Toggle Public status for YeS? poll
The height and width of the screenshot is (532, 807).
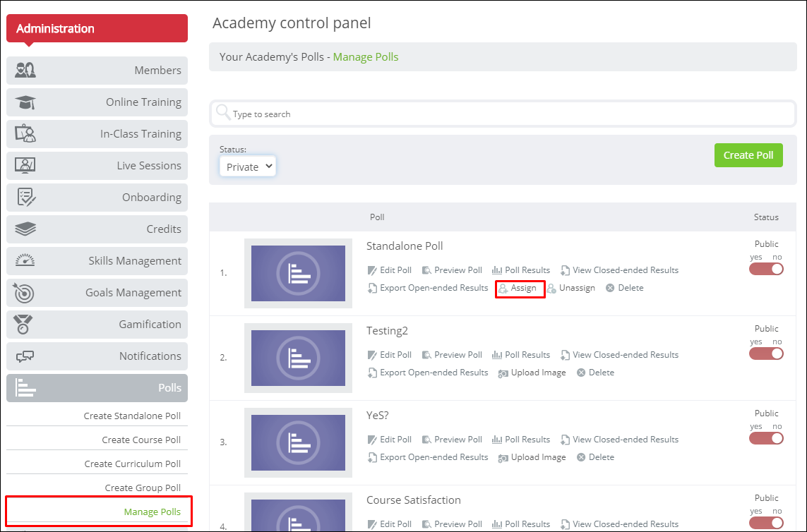[x=766, y=438]
